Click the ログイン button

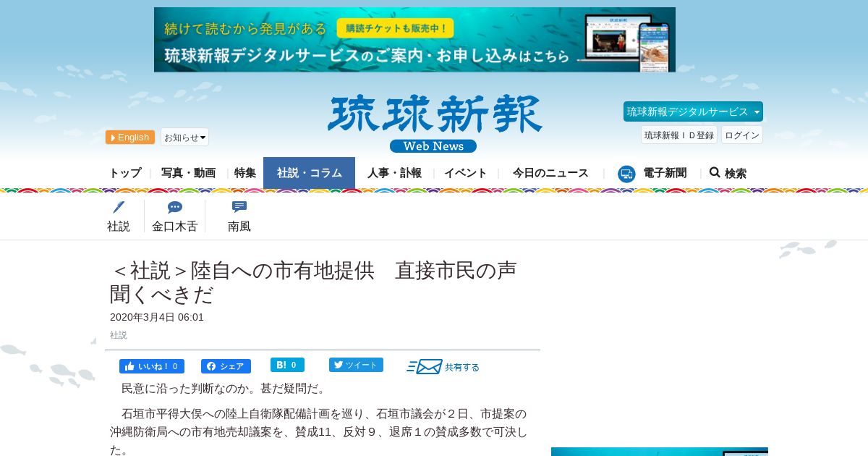[742, 135]
